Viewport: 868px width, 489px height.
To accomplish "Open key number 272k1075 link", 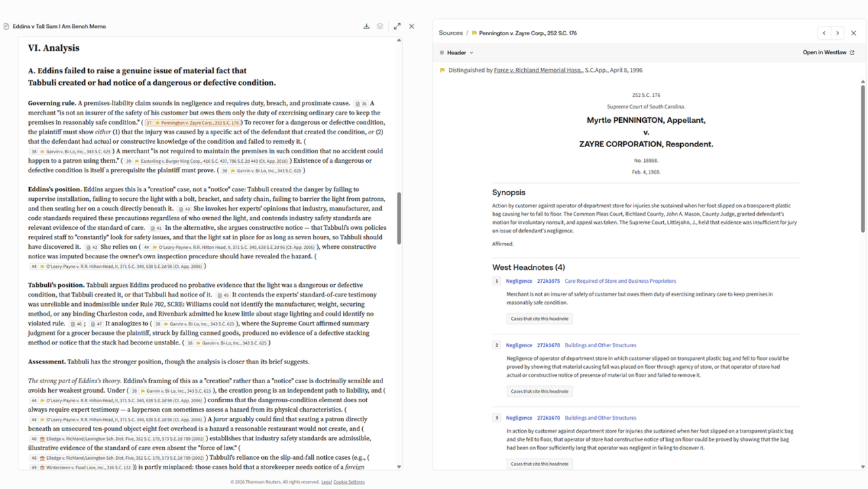I will click(x=549, y=281).
